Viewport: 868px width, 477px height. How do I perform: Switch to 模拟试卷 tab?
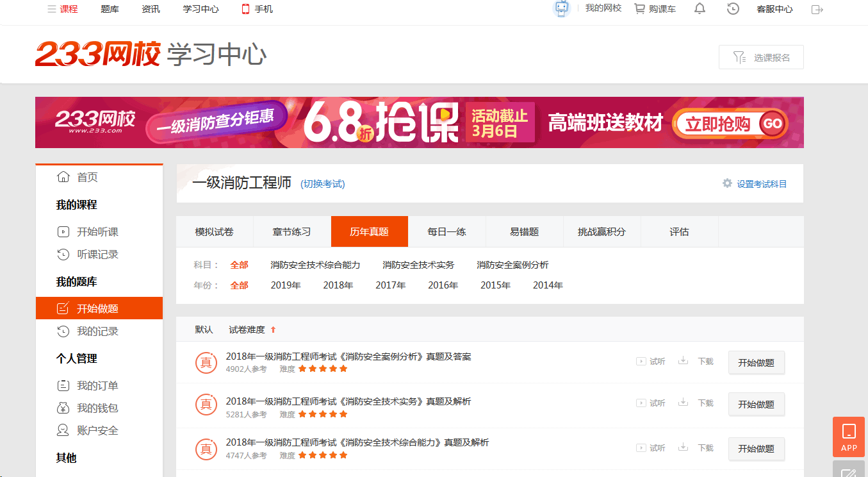point(215,231)
